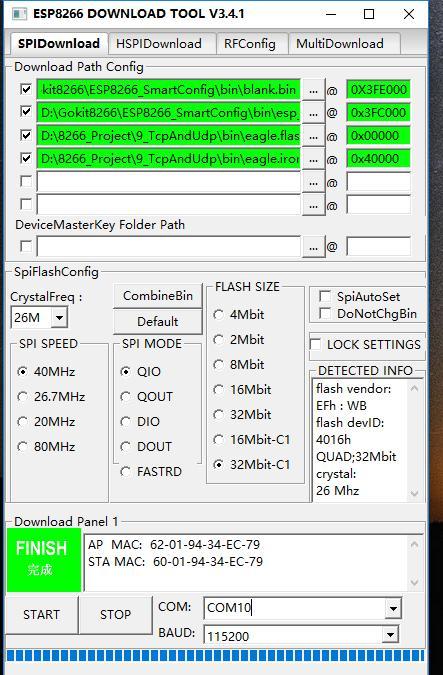Open the BAUD rate dropdown
443x675 pixels.
[x=390, y=635]
